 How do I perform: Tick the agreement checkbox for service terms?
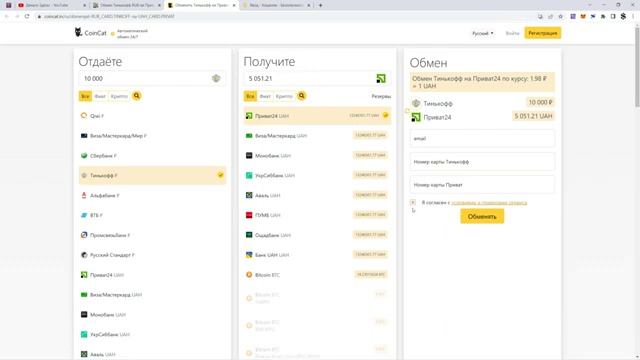(x=413, y=202)
